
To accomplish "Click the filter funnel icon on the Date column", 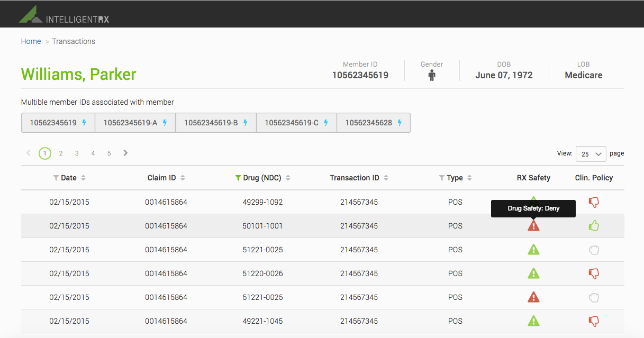I will [56, 178].
